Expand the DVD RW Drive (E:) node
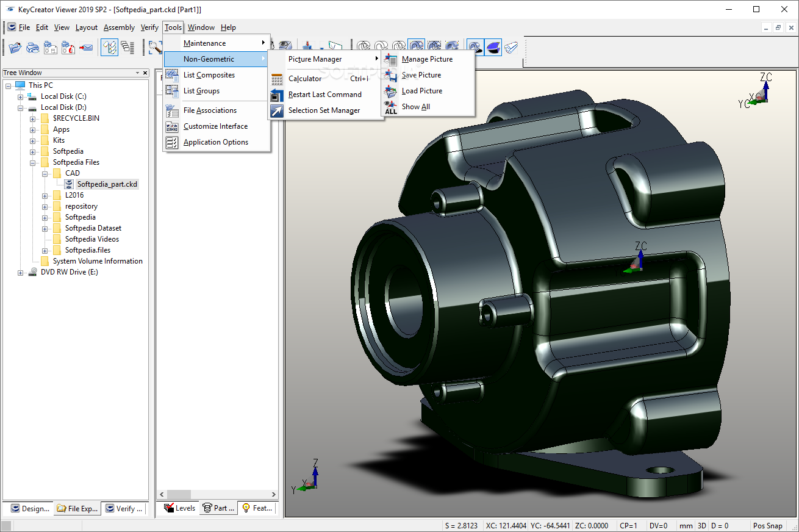 coord(21,272)
